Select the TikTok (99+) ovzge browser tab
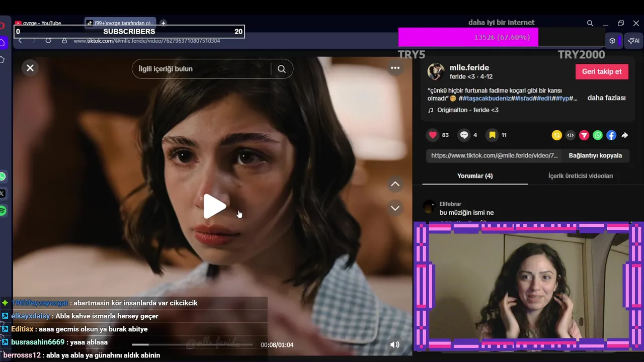This screenshot has width=644, height=362. coord(120,23)
